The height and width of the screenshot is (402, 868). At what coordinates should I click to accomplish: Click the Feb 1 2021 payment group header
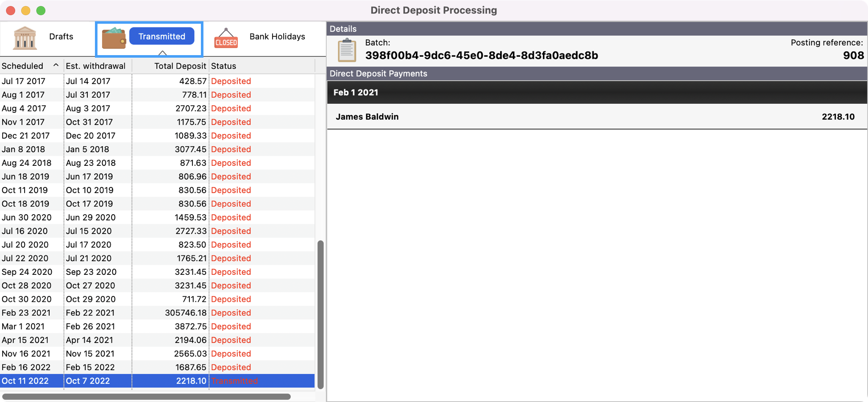pyautogui.click(x=597, y=92)
